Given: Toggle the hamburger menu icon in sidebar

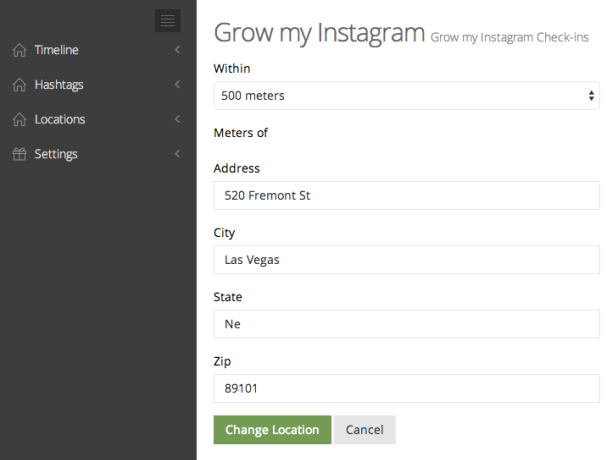Looking at the screenshot, I should [x=168, y=20].
